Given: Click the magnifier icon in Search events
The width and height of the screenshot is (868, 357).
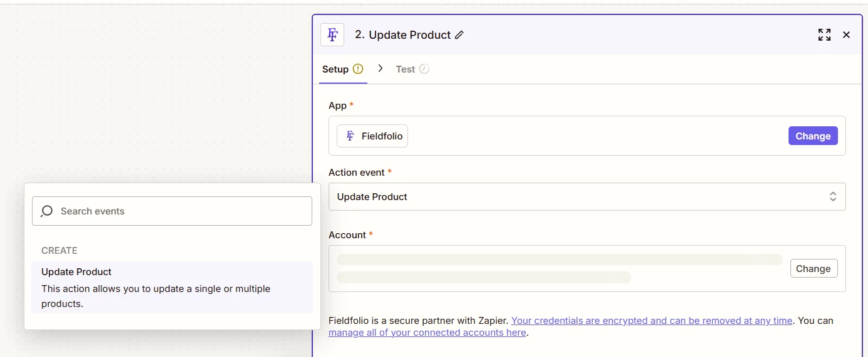Looking at the screenshot, I should click(x=47, y=211).
